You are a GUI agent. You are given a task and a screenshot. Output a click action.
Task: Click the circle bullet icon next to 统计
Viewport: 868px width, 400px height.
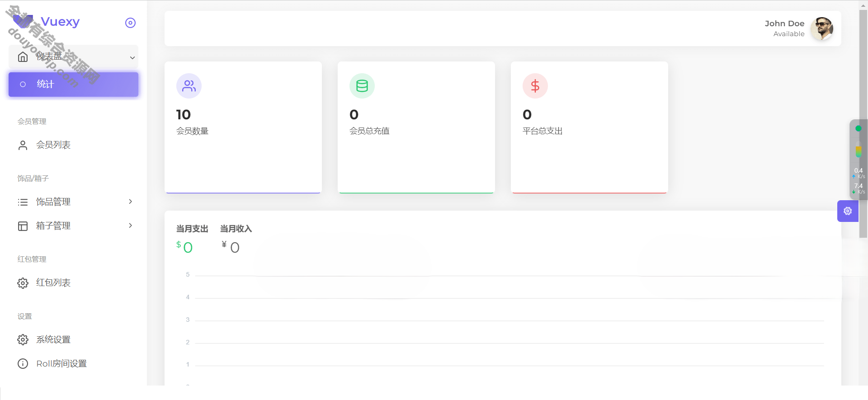(x=23, y=85)
